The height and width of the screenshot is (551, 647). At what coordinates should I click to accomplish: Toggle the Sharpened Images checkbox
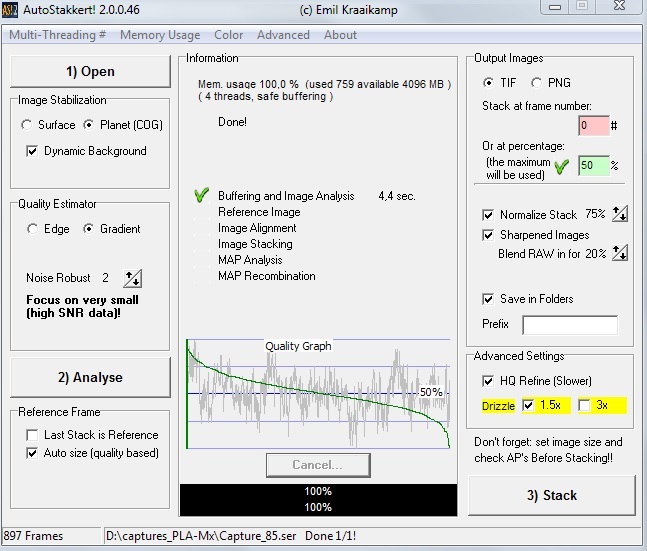coord(488,235)
